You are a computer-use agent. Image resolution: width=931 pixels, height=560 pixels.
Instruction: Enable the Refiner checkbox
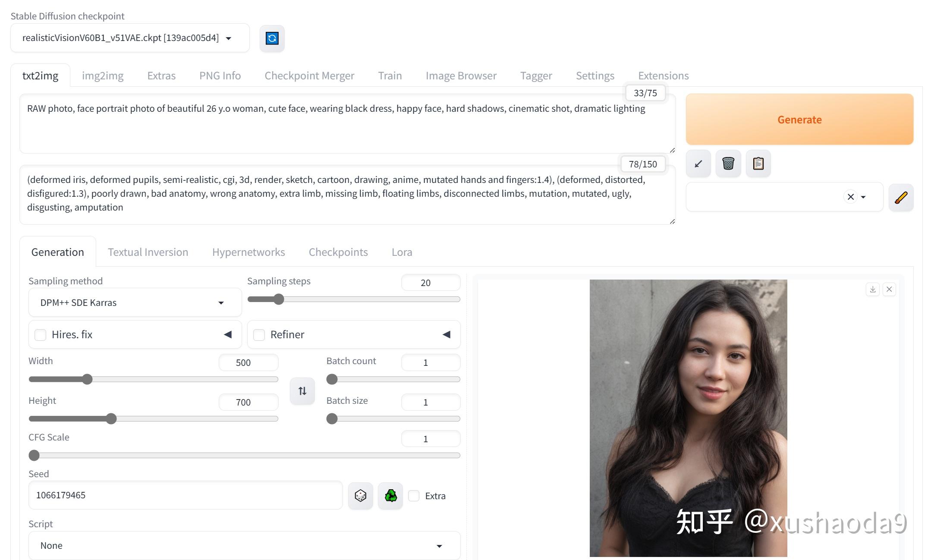pos(259,334)
